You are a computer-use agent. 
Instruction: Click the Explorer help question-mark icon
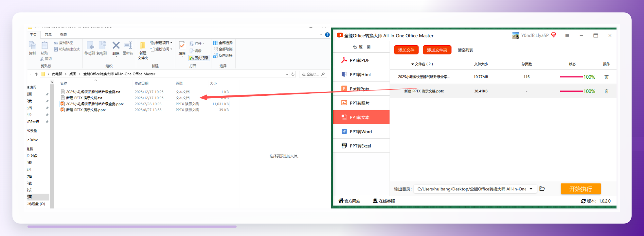(327, 35)
